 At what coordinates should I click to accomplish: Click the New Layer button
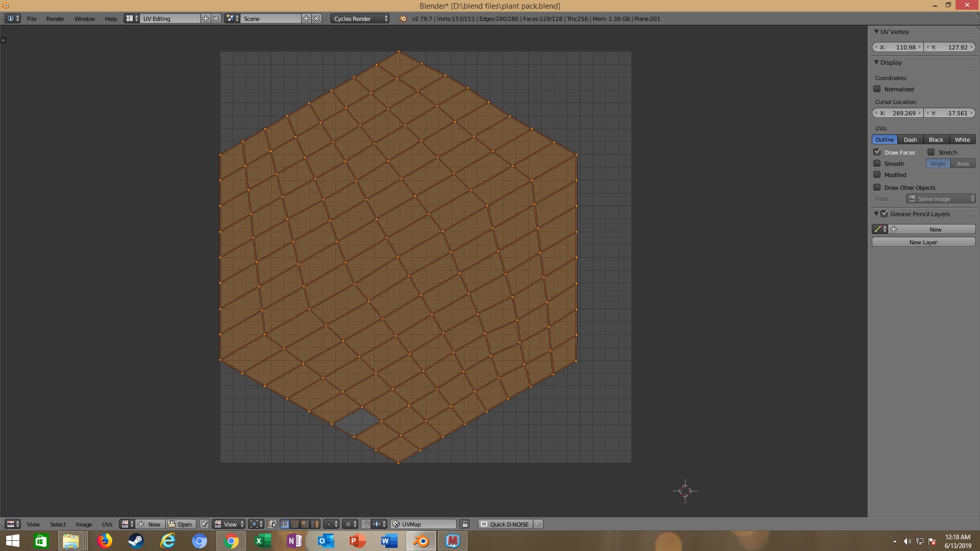(923, 242)
